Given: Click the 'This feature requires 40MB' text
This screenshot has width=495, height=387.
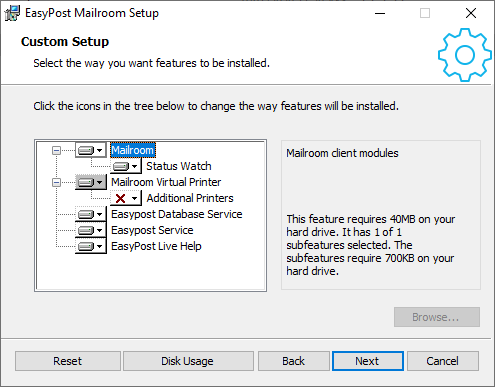Looking at the screenshot, I should pyautogui.click(x=371, y=245).
